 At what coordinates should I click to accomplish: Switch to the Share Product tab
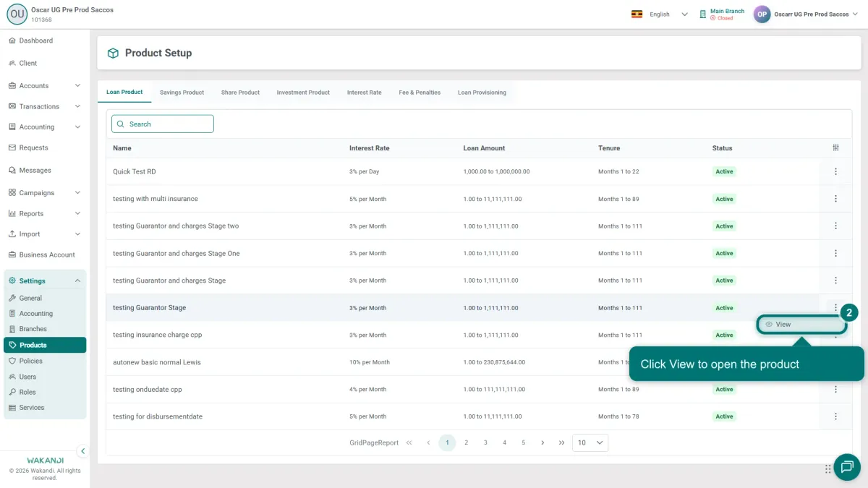coord(240,93)
